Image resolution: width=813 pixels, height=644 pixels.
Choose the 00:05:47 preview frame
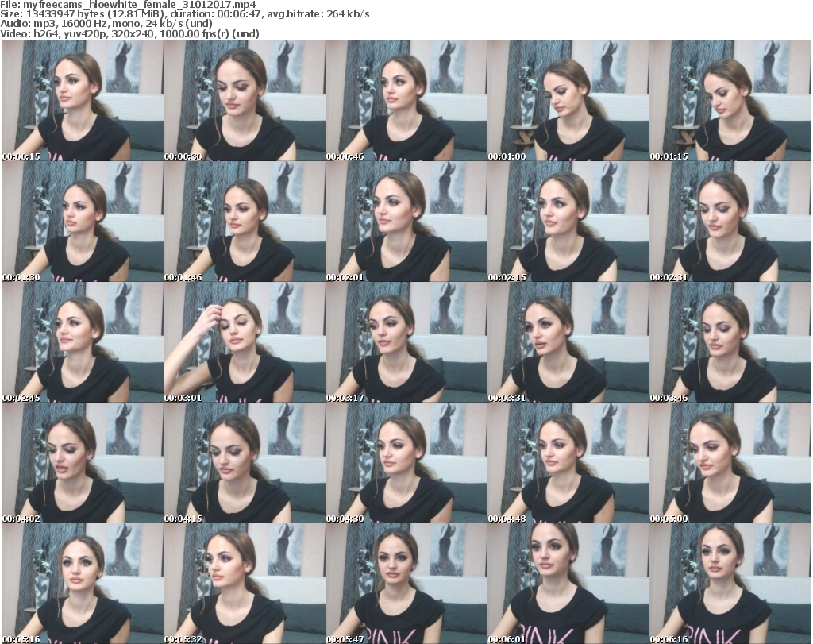pyautogui.click(x=406, y=584)
